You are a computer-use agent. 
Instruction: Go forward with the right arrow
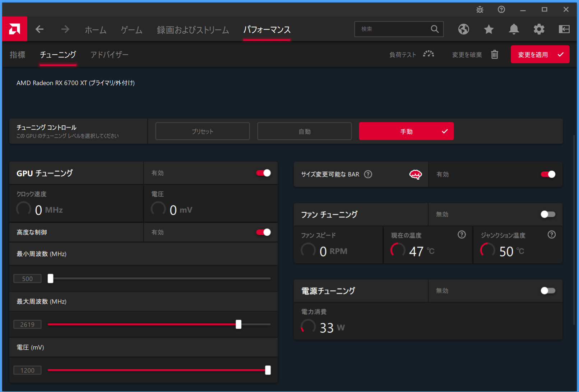(x=65, y=29)
